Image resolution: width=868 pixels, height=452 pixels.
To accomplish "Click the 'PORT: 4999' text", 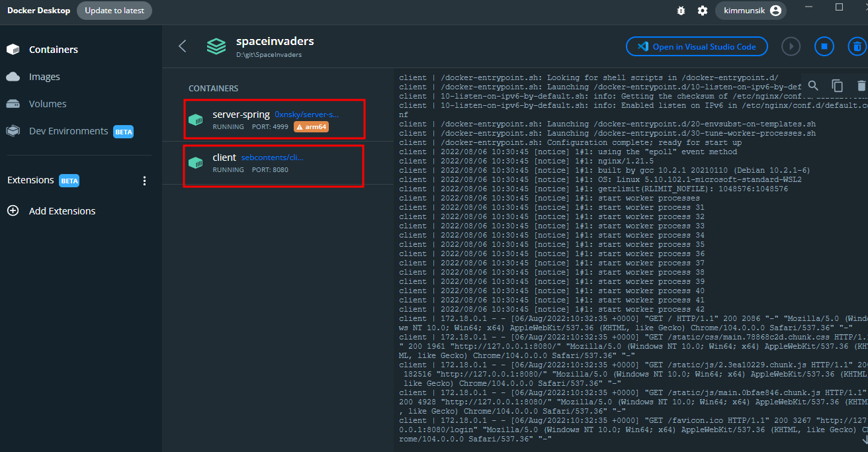I will coord(270,126).
